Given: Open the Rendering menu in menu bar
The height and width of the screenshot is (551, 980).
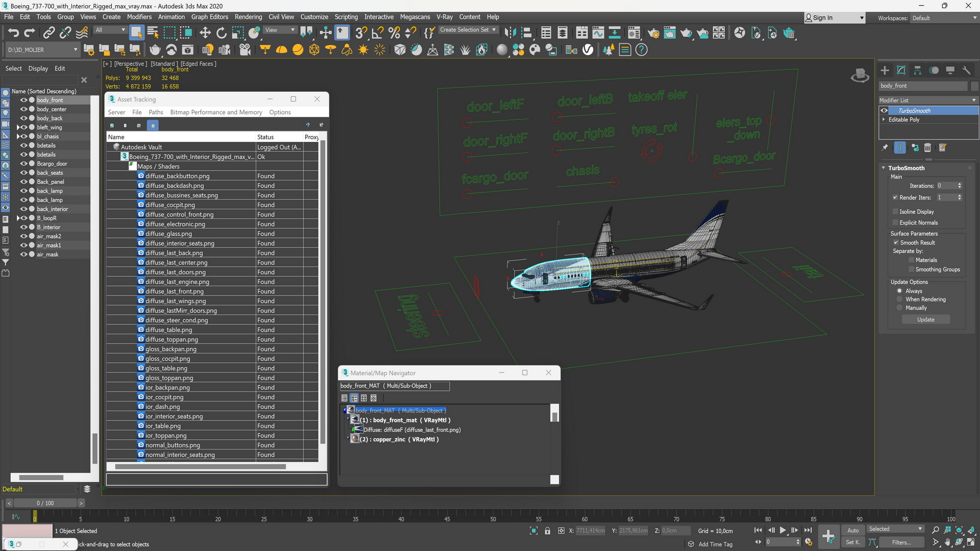Looking at the screenshot, I should click(x=249, y=17).
